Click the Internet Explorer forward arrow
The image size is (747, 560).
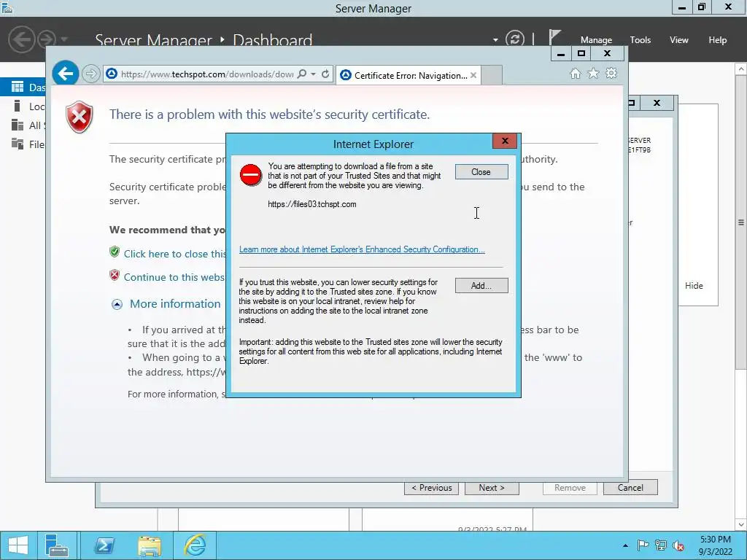point(90,74)
